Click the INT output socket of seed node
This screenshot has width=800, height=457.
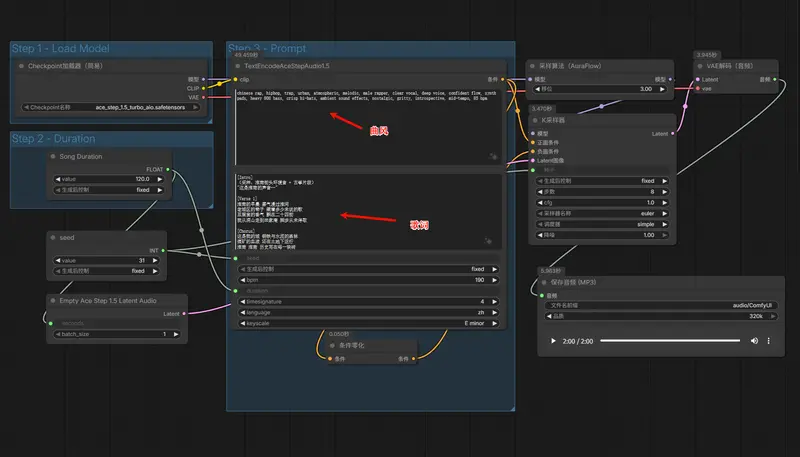click(163, 250)
